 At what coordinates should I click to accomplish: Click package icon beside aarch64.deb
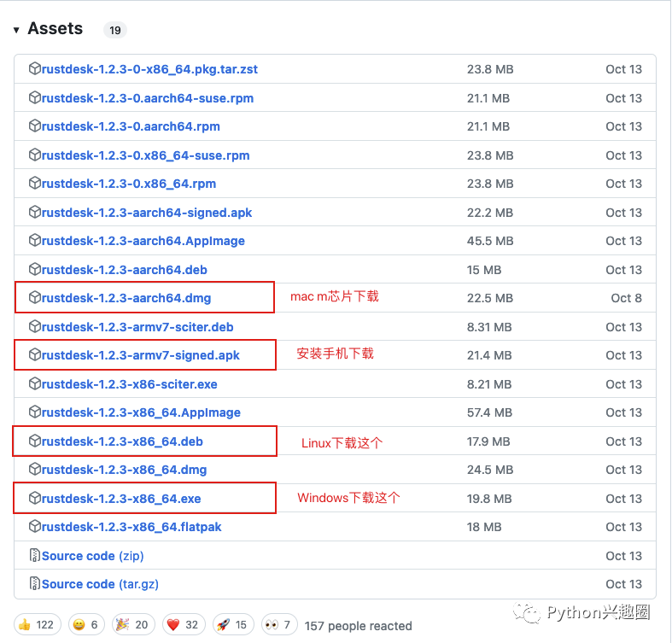pyautogui.click(x=35, y=269)
